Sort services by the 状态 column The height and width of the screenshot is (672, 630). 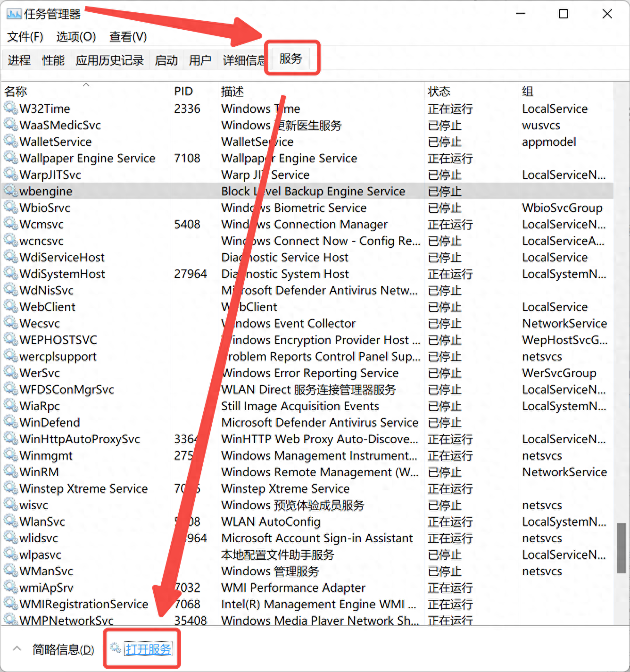click(439, 91)
